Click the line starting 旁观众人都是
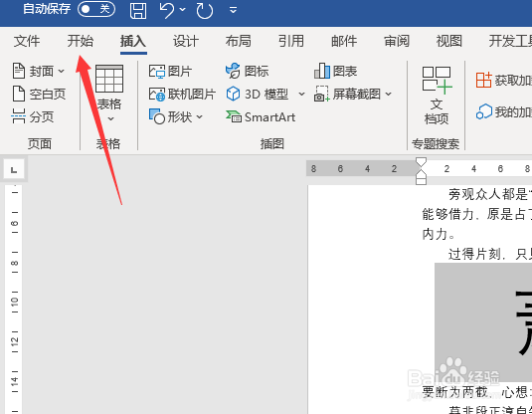This screenshot has width=532, height=414. 490,194
